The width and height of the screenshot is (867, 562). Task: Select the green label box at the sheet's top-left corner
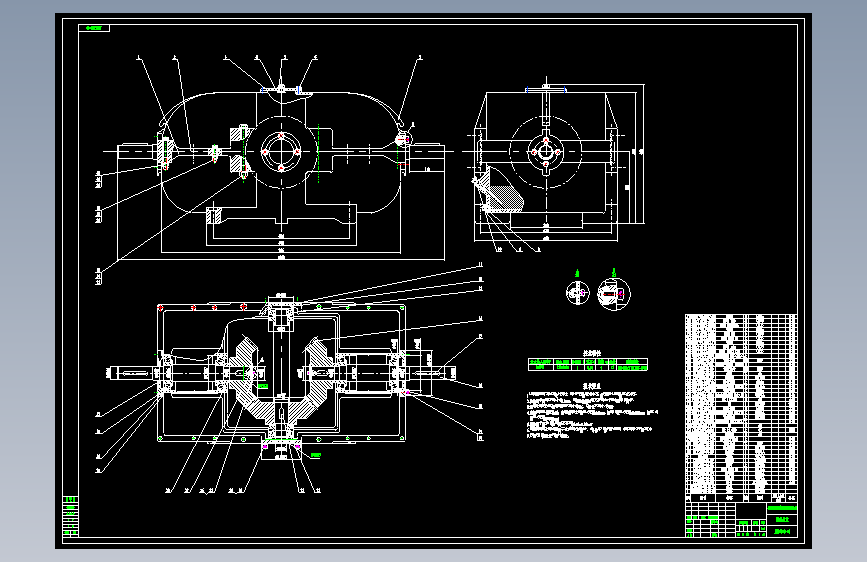(94, 28)
